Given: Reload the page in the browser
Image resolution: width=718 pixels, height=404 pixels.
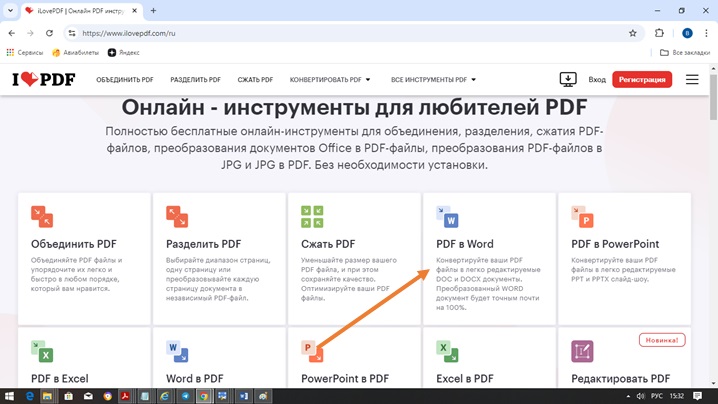Looking at the screenshot, I should click(x=49, y=33).
